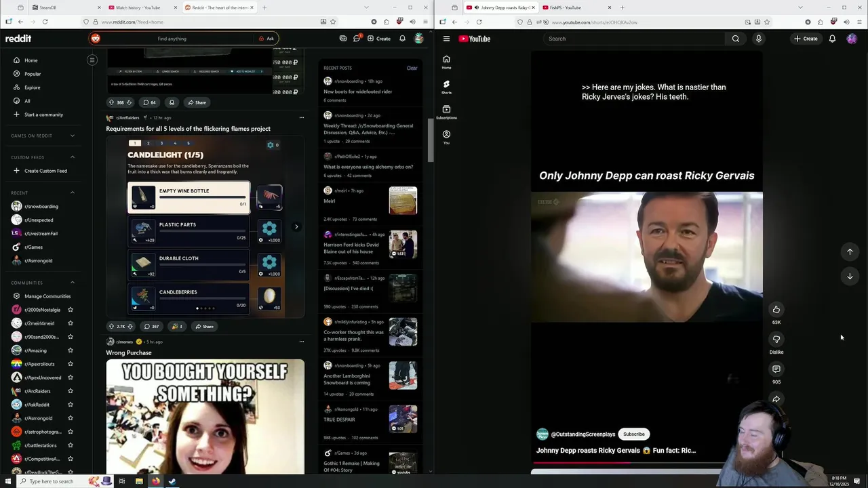Reload the Reddit browser page
Viewport: 868px width, 488px height.
pyautogui.click(x=45, y=22)
